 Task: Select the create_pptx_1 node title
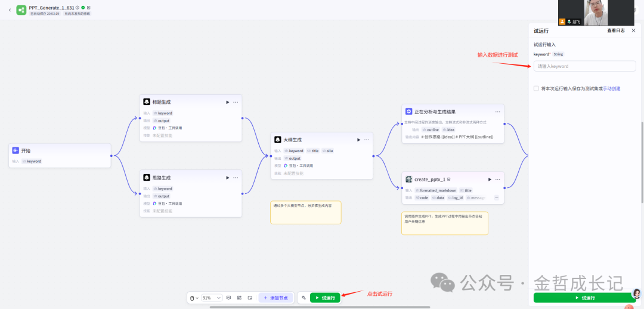tap(430, 180)
